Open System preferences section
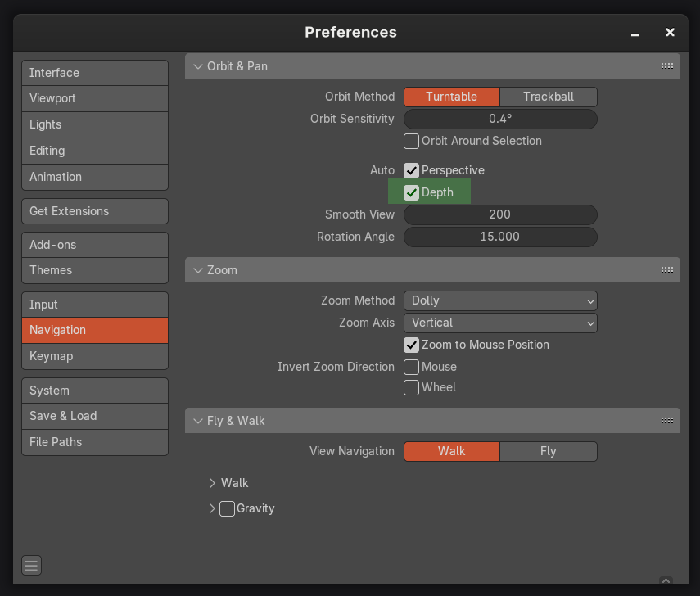 (x=95, y=391)
